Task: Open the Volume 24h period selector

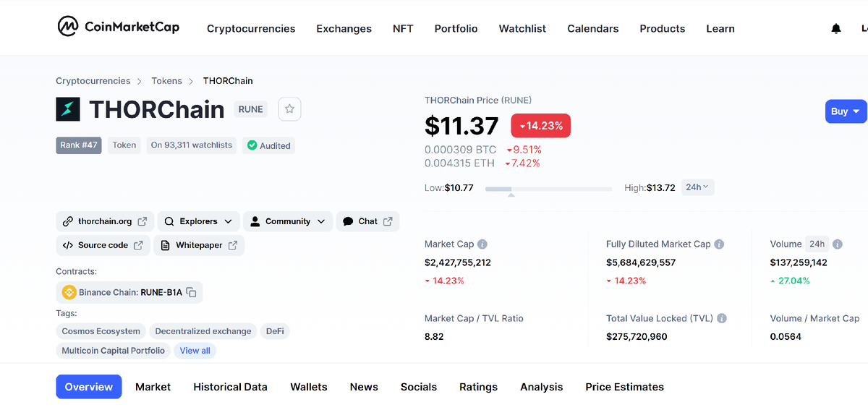Action: pos(817,244)
